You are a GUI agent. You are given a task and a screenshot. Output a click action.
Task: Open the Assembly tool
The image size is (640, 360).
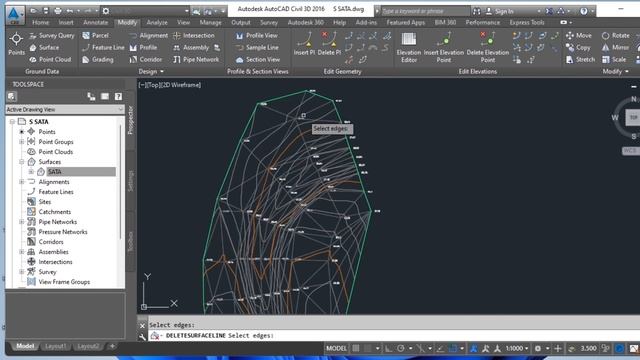pos(191,48)
